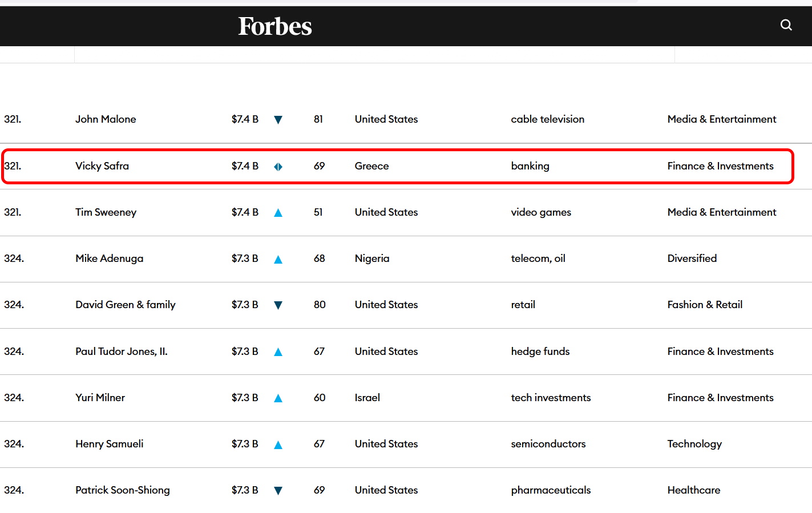The height and width of the screenshot is (513, 812).
Task: Click the Fashion & Retail industry cell
Action: [x=705, y=305]
